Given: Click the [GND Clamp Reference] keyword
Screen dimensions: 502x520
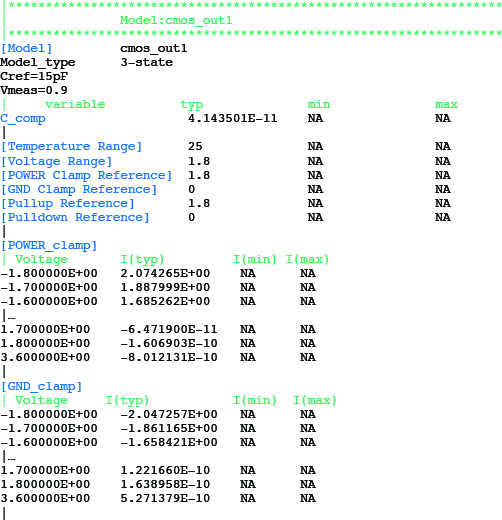Looking at the screenshot, I should 79,189.
